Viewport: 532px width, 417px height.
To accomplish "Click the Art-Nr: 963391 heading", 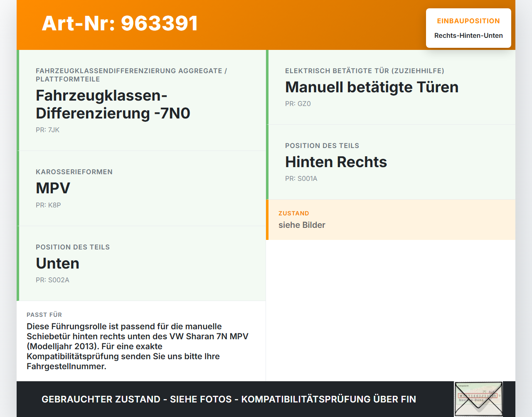I will pos(120,24).
